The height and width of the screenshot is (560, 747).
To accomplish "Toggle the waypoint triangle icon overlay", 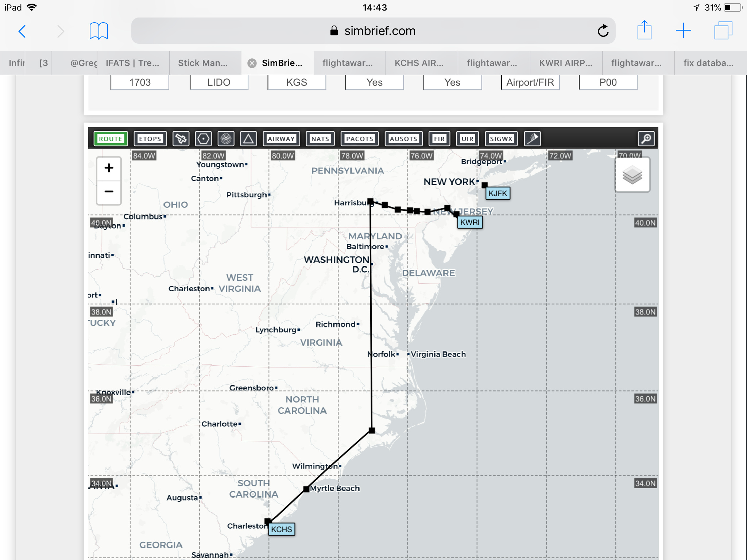I will coord(248,139).
